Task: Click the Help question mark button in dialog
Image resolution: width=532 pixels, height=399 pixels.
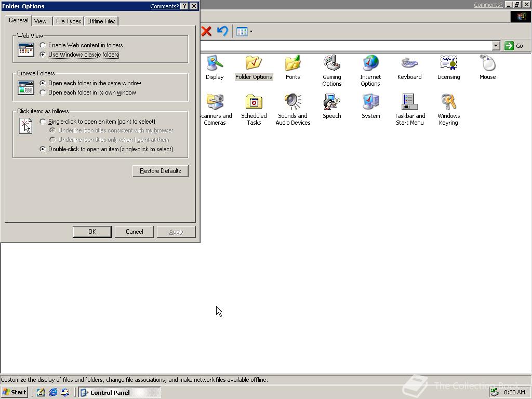Action: tap(184, 6)
